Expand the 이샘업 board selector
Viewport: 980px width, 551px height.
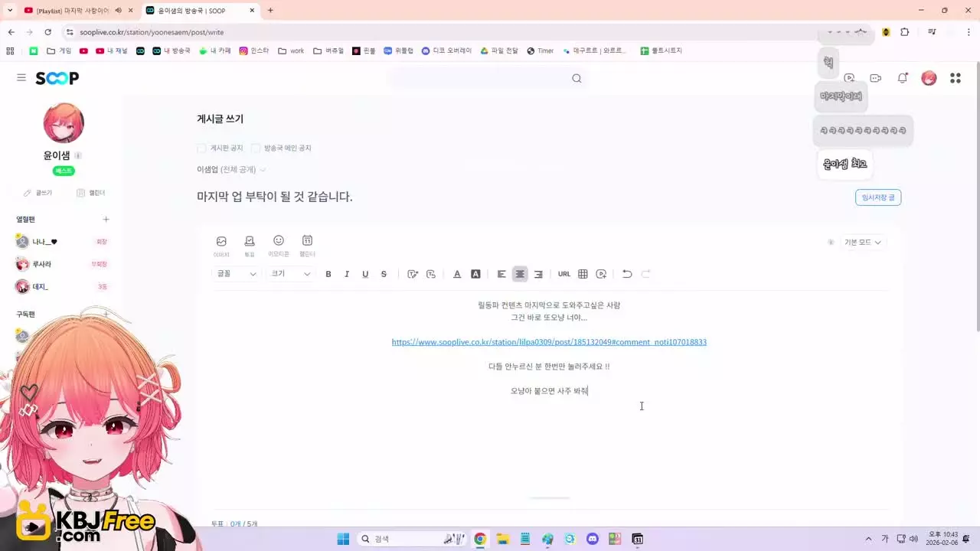pos(231,169)
